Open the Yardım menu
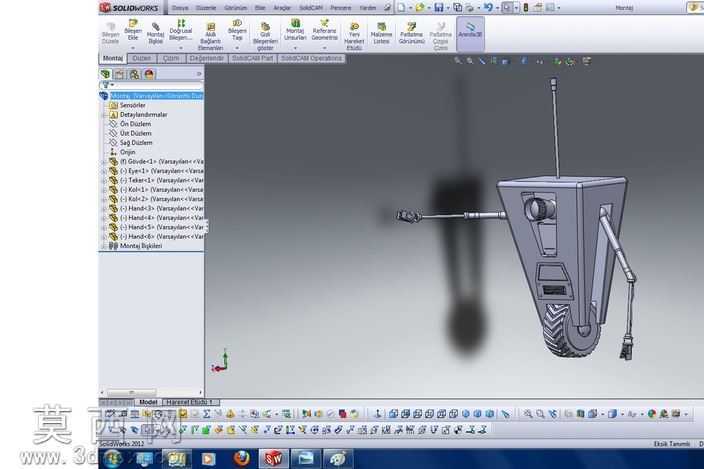Screen dimensions: 704x469 368,8
